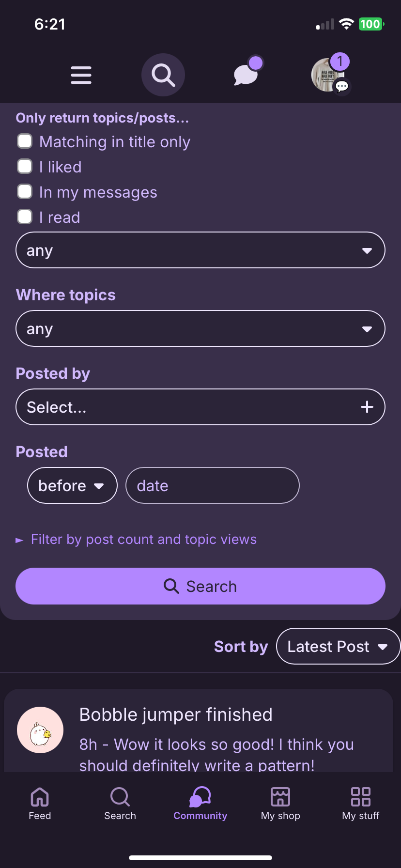This screenshot has height=868, width=401.
Task: Expand Filter by post count and topic views
Action: [x=143, y=540]
